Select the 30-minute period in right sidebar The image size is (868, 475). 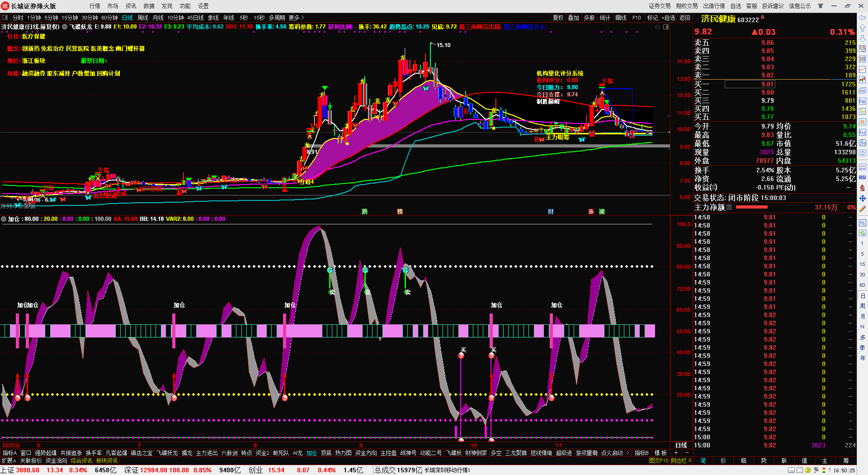coord(862,275)
